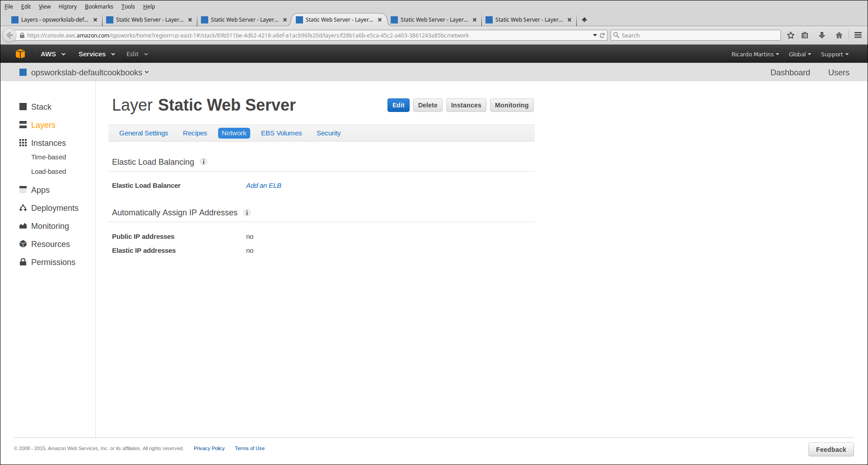Switch to the EBS Volumes tab
The height and width of the screenshot is (465, 868).
pyautogui.click(x=281, y=133)
